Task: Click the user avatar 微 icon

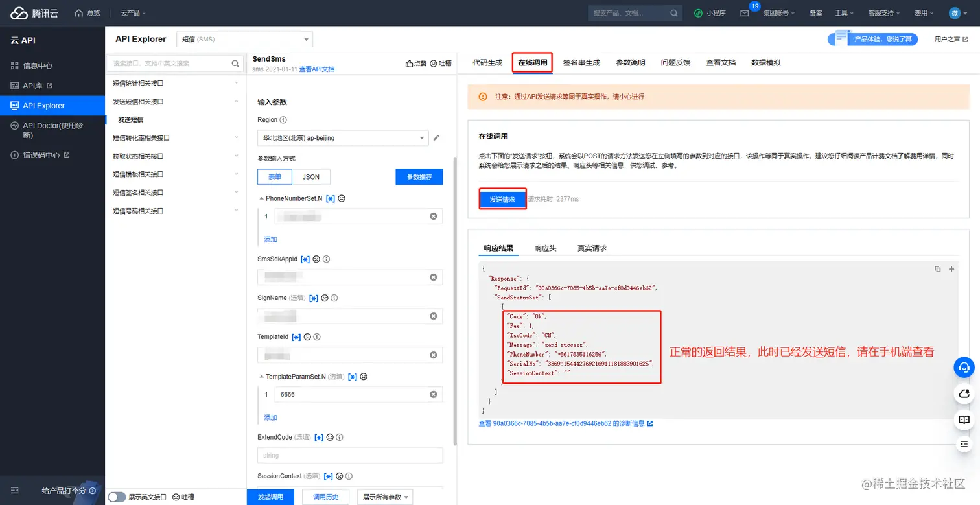Action: tap(955, 13)
